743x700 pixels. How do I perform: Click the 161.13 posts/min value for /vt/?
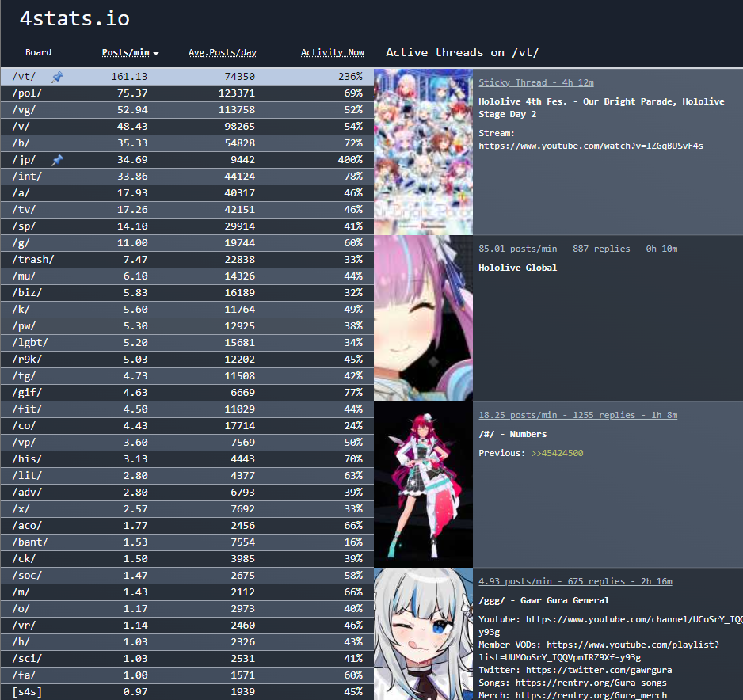point(129,77)
